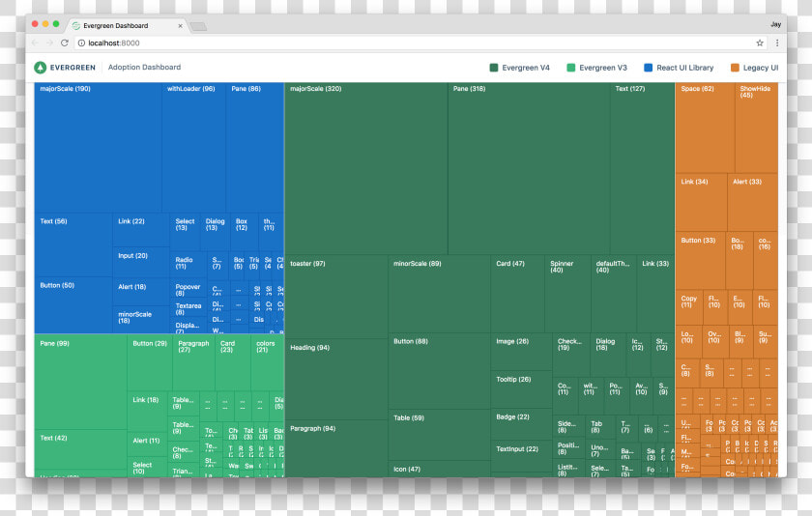Screen dimensions: 812x516
Task: Select the Button (88) tile
Action: [x=439, y=370]
